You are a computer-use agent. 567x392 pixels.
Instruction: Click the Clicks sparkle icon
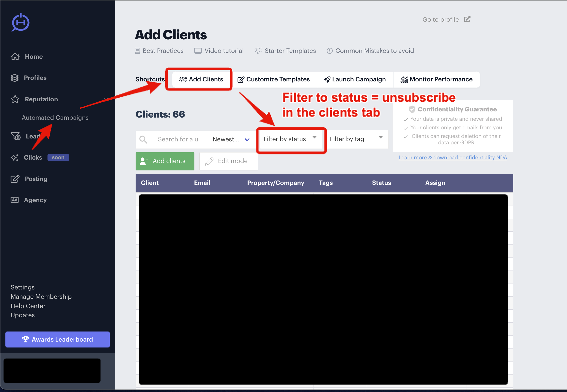[x=15, y=157]
